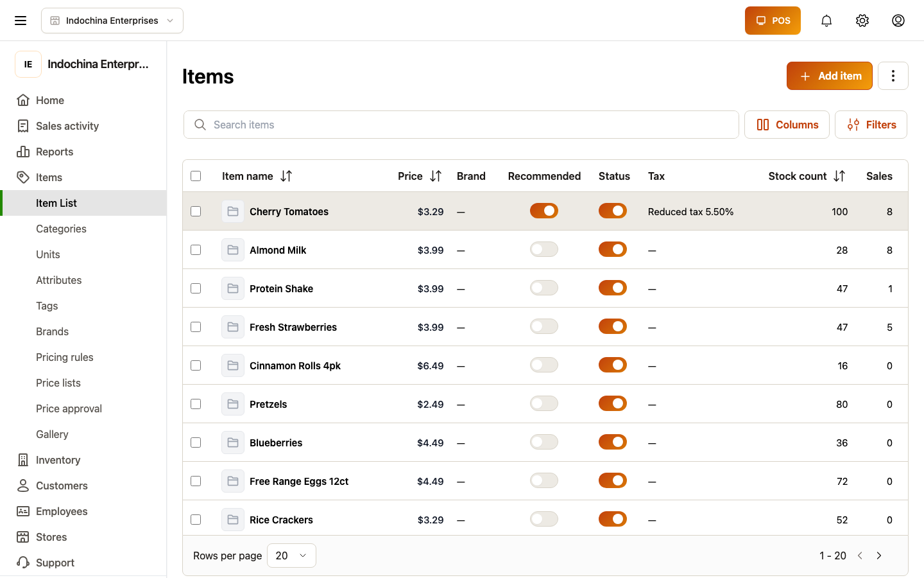
Task: Open Cinnamon Rolls 4pk item
Action: pos(295,365)
